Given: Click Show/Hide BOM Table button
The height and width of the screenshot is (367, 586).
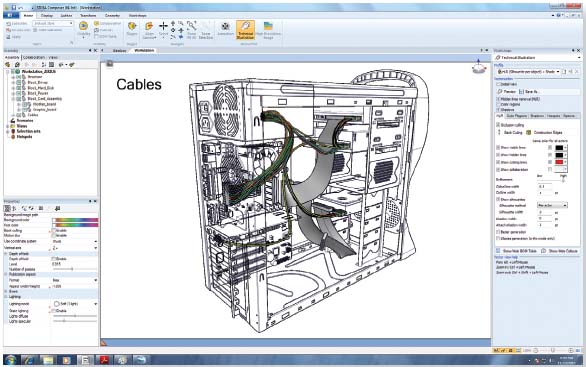Looking at the screenshot, I should [x=516, y=251].
